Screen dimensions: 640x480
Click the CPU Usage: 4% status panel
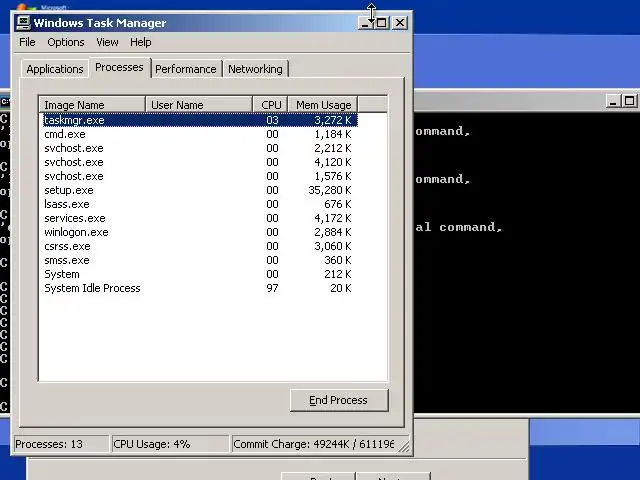click(170, 444)
